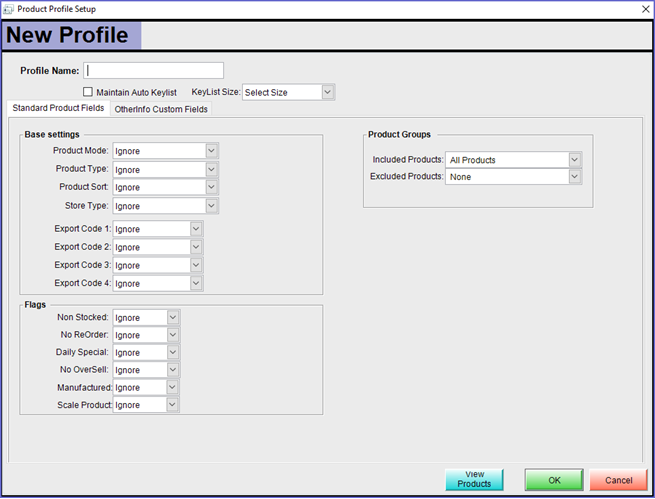
Task: Open the KeyList Size dropdown
Action: click(327, 92)
